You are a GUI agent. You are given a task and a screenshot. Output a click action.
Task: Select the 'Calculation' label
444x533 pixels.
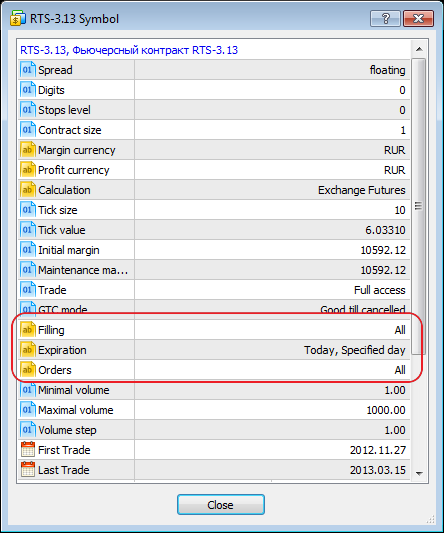(x=64, y=190)
